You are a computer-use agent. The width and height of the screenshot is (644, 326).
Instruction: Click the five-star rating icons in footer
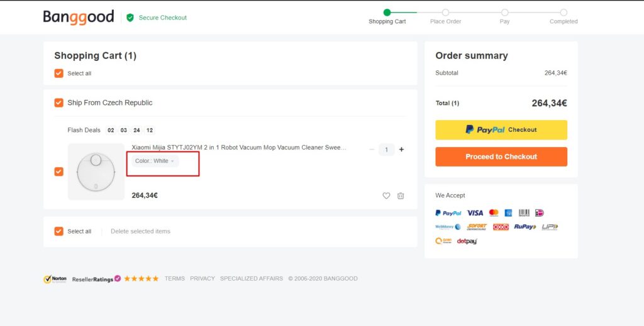pyautogui.click(x=142, y=278)
